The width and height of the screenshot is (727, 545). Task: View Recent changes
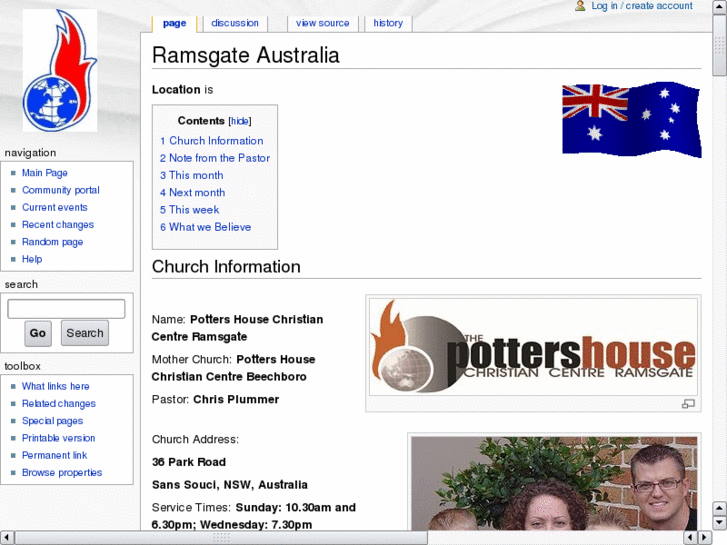58,224
